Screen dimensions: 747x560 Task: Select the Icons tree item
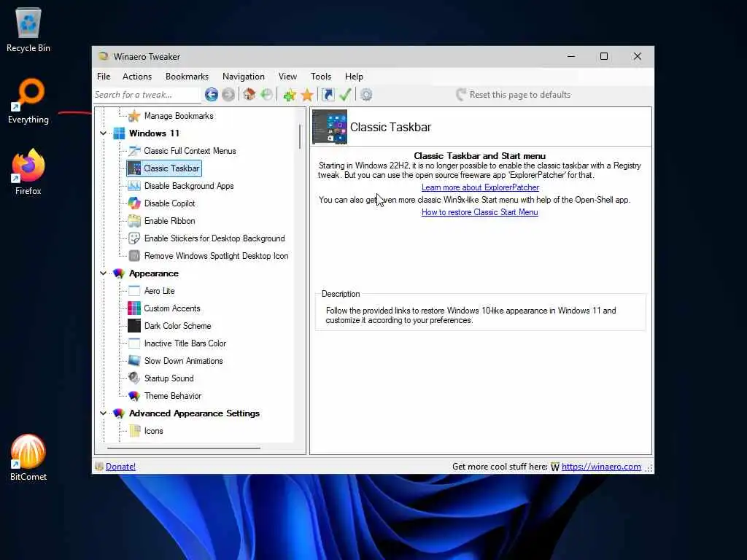tap(153, 431)
